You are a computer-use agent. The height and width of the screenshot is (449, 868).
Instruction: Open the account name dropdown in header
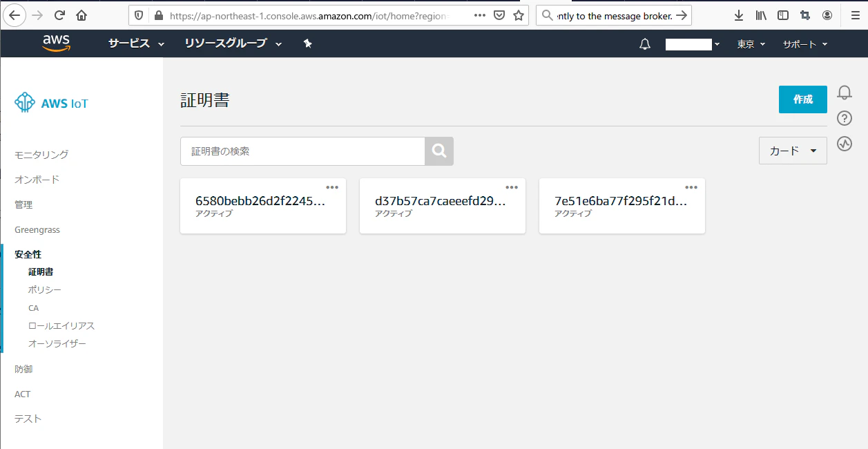pyautogui.click(x=693, y=44)
